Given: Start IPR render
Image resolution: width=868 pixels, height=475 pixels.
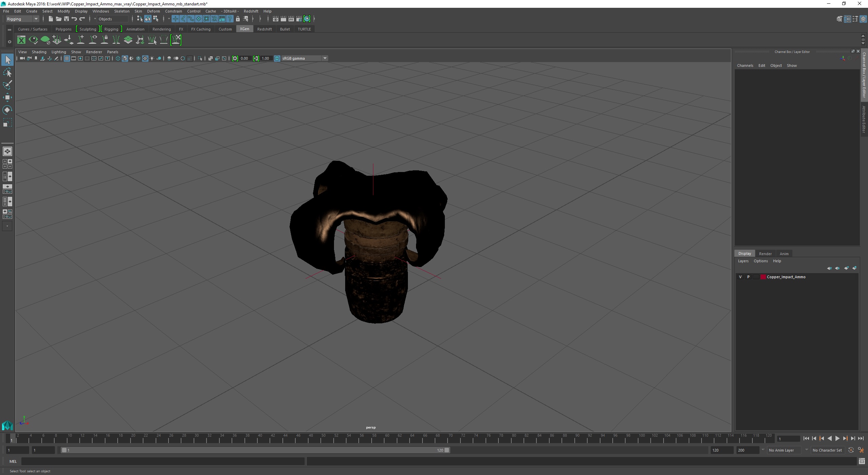Looking at the screenshot, I should pos(291,19).
